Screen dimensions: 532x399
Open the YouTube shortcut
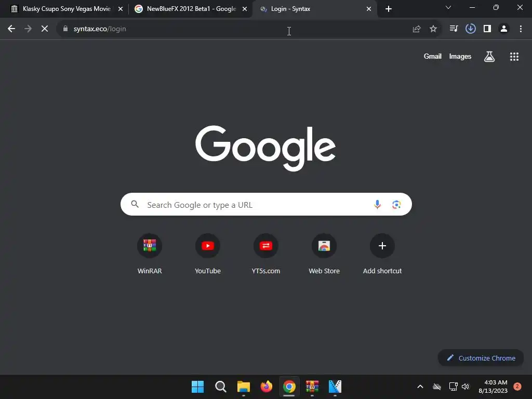(x=208, y=254)
